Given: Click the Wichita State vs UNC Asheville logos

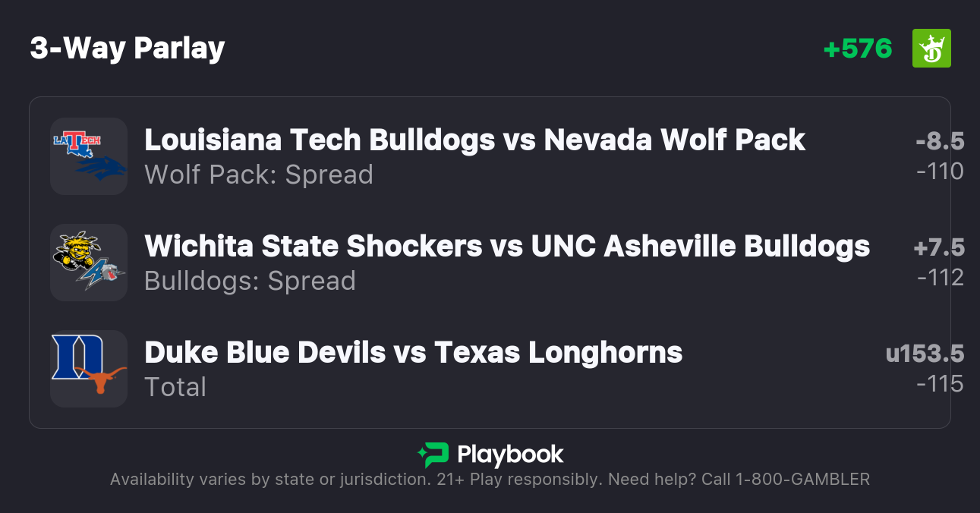Looking at the screenshot, I should (89, 263).
